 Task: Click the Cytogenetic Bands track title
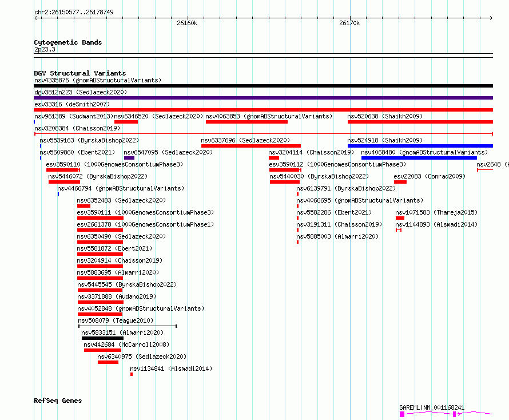pos(68,42)
